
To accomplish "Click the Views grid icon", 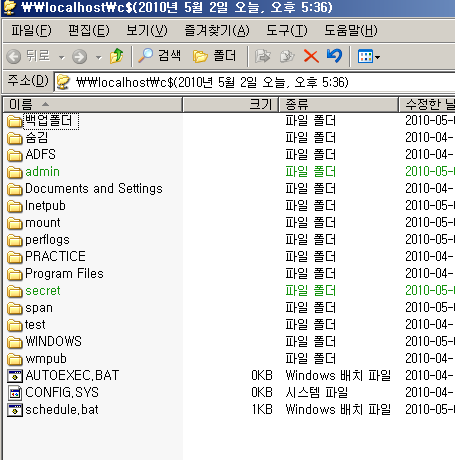I will tap(365, 56).
